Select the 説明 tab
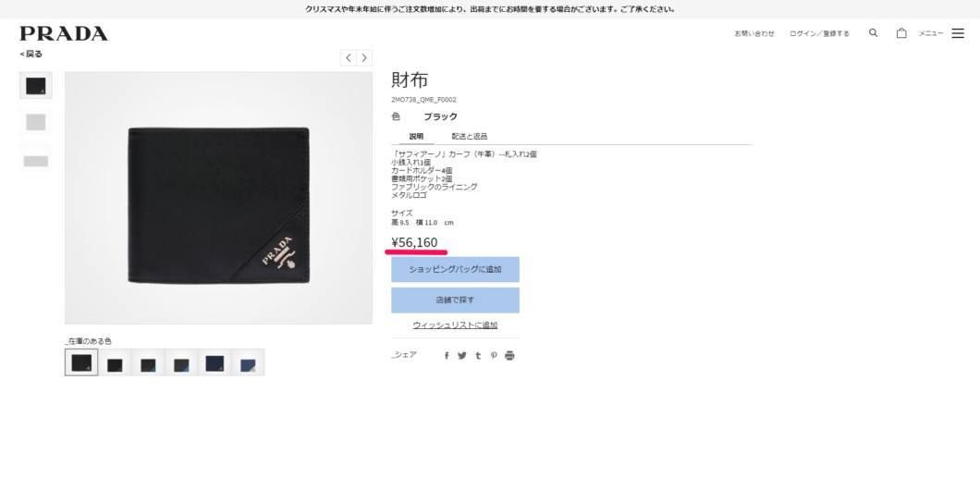The width and height of the screenshot is (980, 478). (x=416, y=136)
